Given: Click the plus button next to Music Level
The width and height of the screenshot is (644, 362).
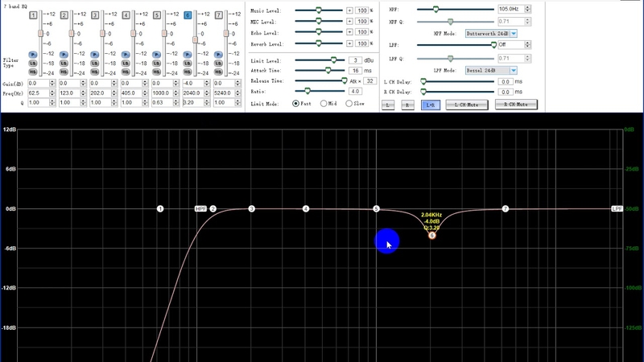Looking at the screenshot, I should pos(349,10).
